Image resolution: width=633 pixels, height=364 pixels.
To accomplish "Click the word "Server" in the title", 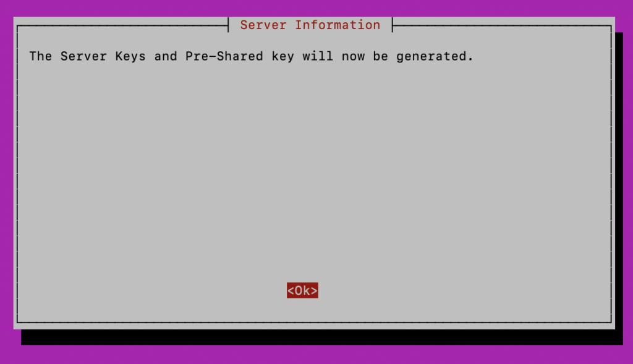I will [x=263, y=25].
